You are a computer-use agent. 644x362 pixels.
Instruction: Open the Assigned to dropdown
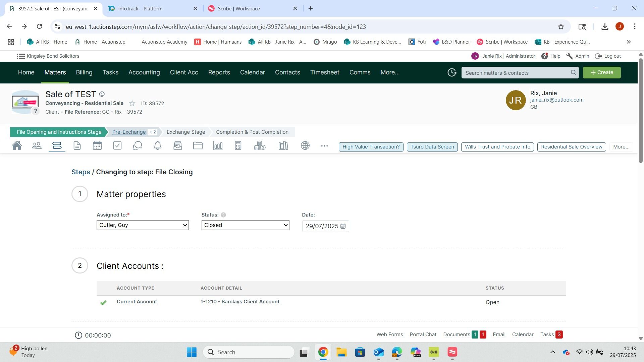[143, 225]
